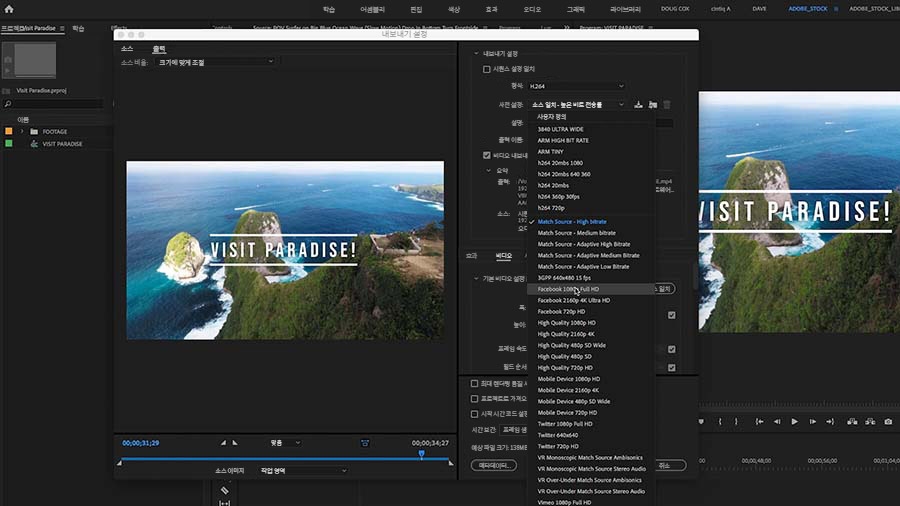
Task: Click the save preset icon
Action: pos(638,104)
